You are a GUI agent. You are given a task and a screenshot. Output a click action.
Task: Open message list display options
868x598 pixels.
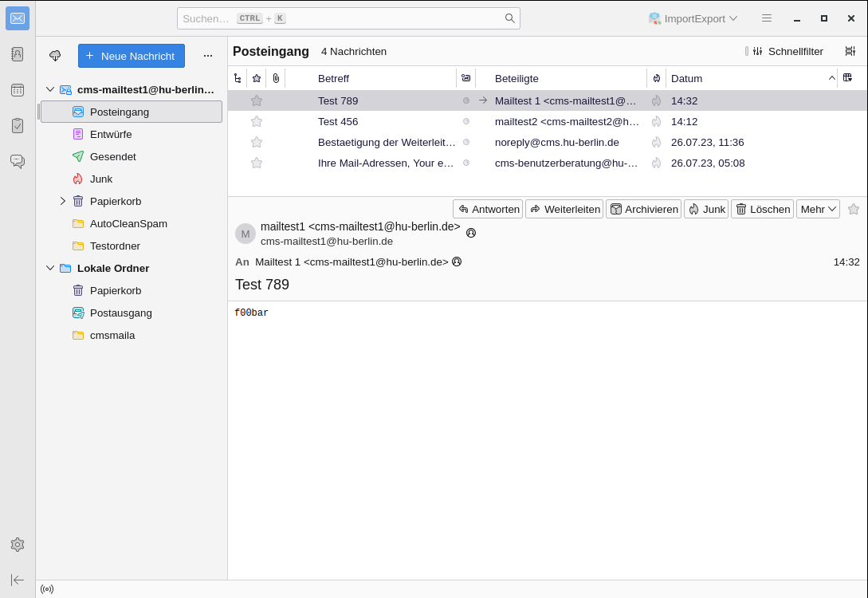[x=850, y=51]
